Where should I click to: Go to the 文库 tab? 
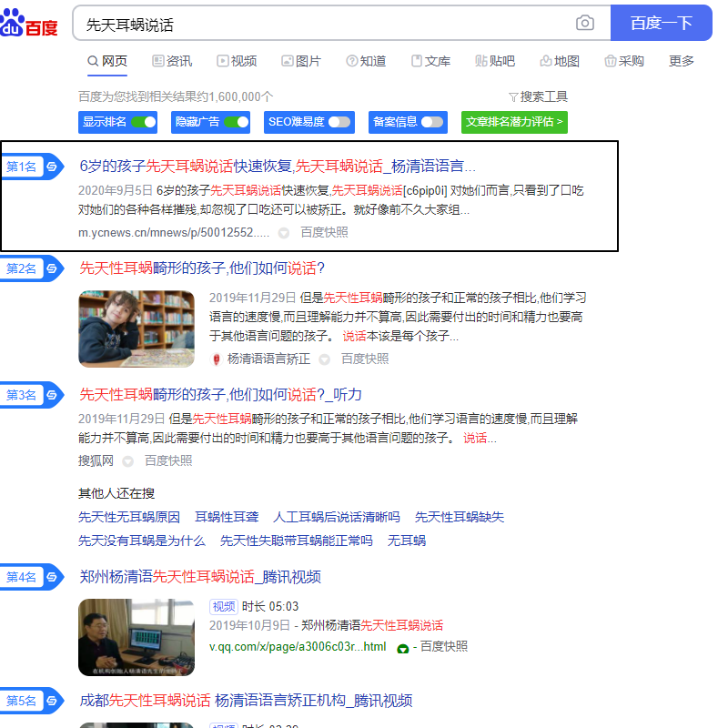point(430,61)
